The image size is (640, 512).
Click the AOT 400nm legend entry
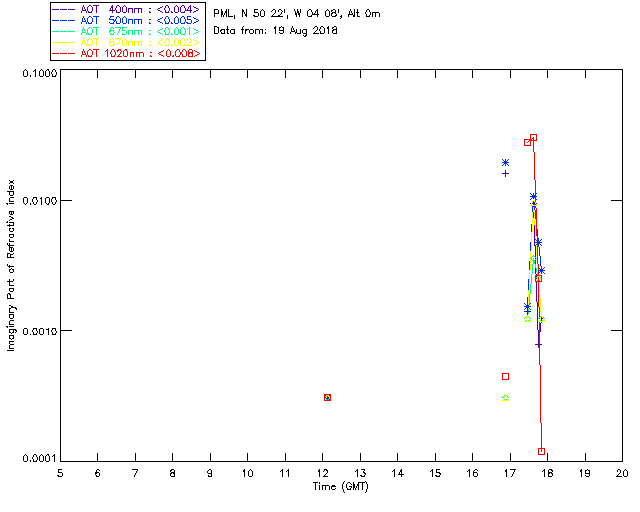[x=126, y=9]
